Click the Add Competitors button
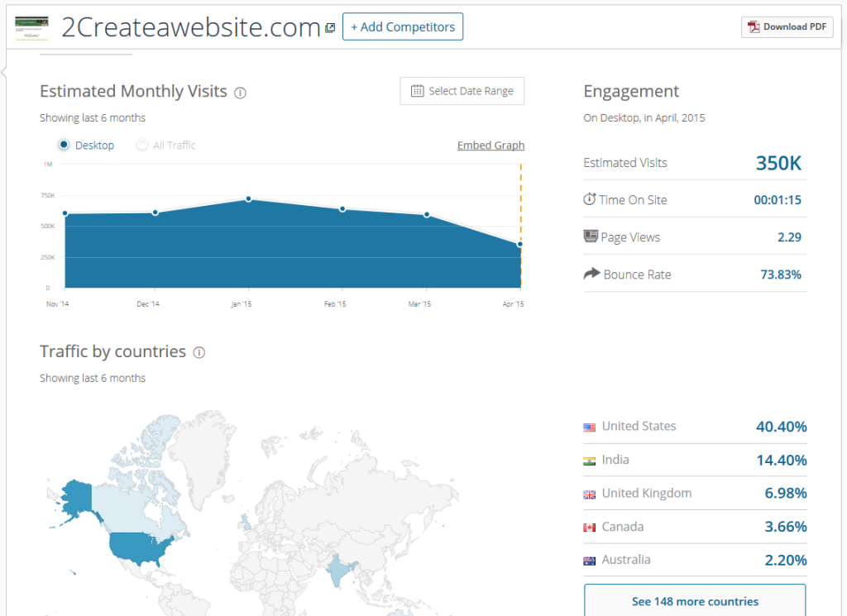Image resolution: width=847 pixels, height=616 pixels. coord(403,26)
